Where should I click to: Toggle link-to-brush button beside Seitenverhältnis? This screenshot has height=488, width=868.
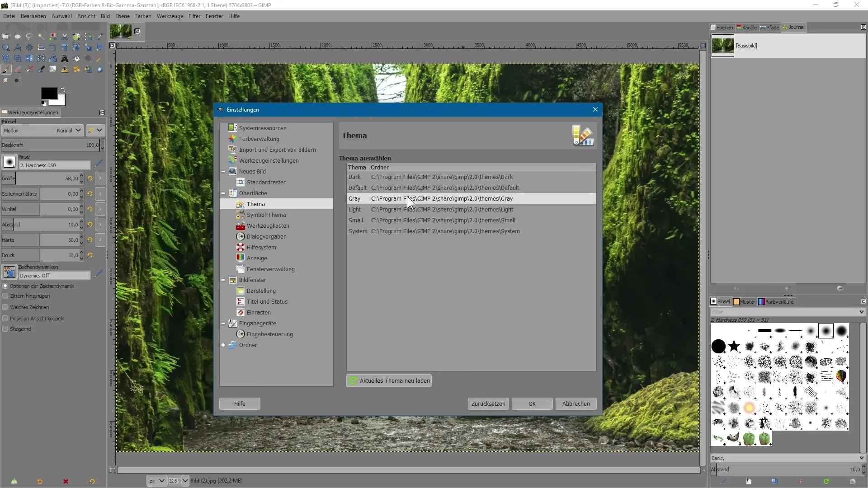click(100, 194)
